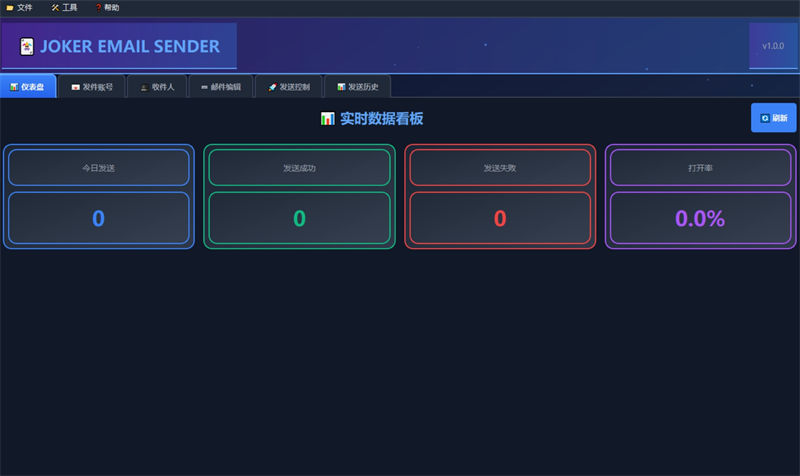Switch to the 仪表盘 dashboard tab
The image size is (800, 476).
tap(27, 87)
